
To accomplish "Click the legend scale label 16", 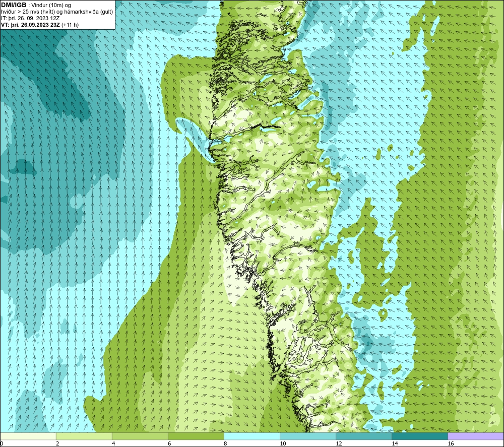I will (451, 443).
